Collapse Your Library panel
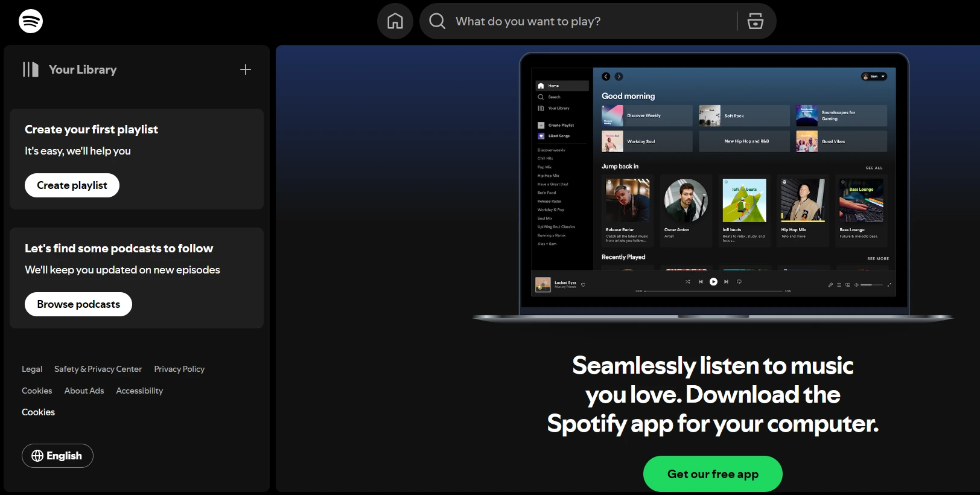 [x=69, y=69]
